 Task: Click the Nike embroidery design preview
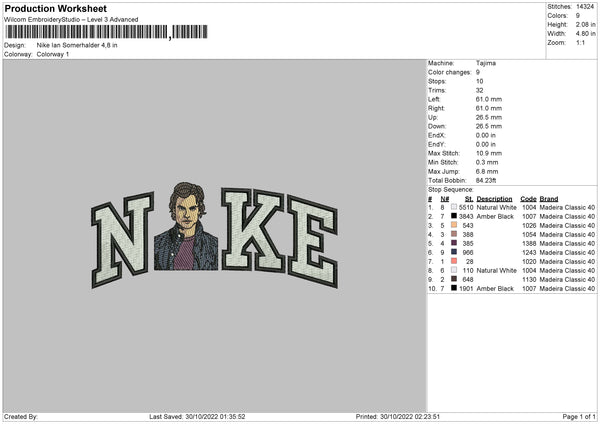(x=215, y=235)
